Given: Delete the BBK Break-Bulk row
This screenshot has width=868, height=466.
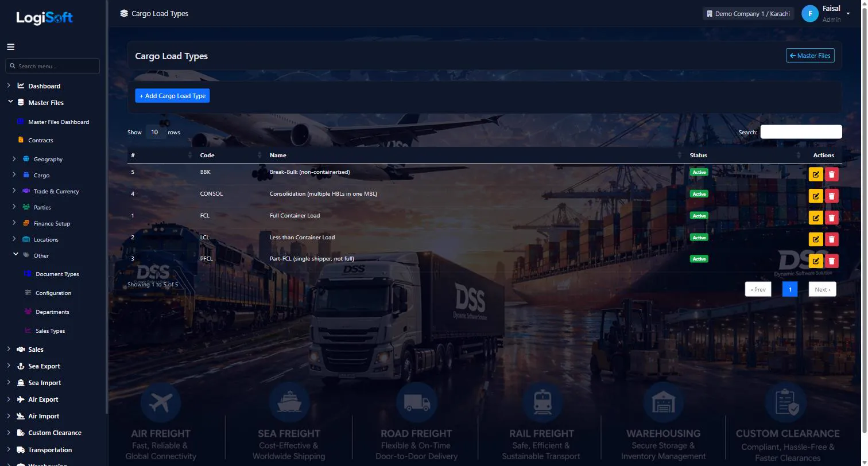Looking at the screenshot, I should pyautogui.click(x=832, y=174).
